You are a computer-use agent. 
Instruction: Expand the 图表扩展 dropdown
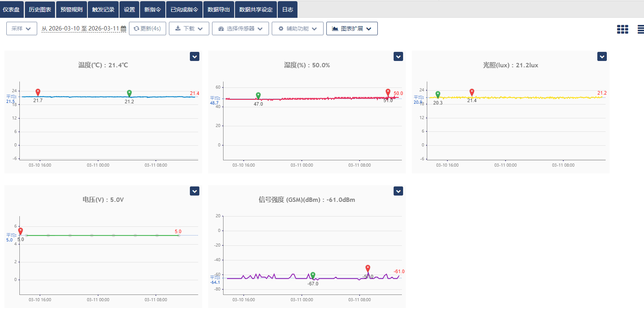point(352,28)
